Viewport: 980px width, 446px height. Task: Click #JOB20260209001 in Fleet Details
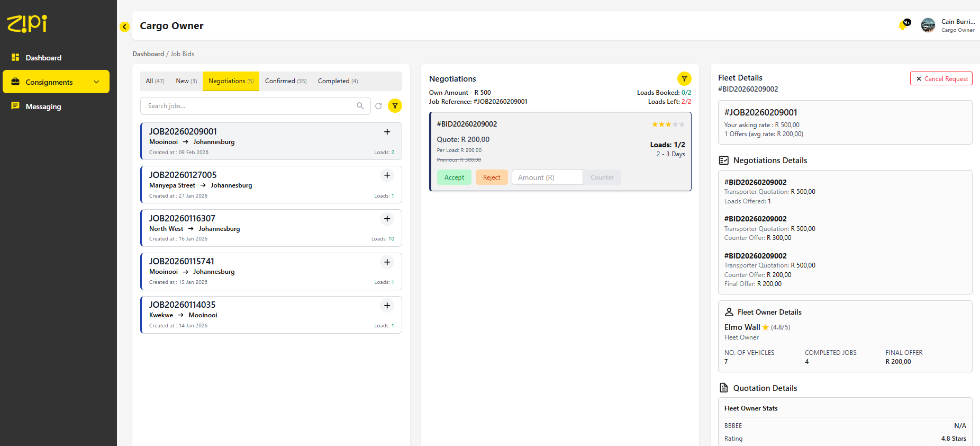[760, 112]
